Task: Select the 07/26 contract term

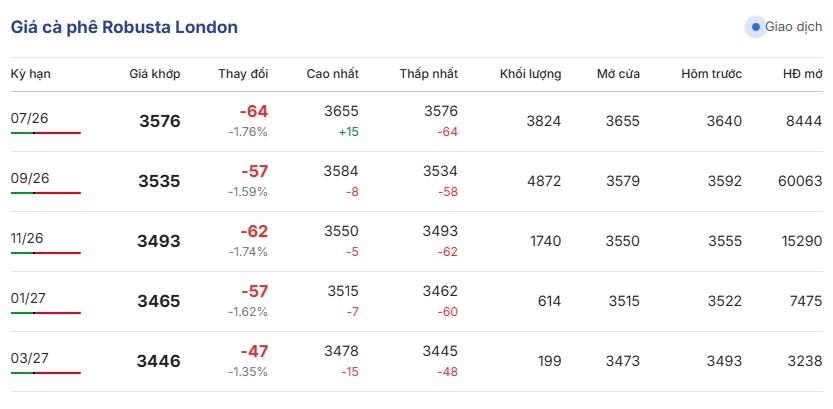Action: [x=30, y=118]
